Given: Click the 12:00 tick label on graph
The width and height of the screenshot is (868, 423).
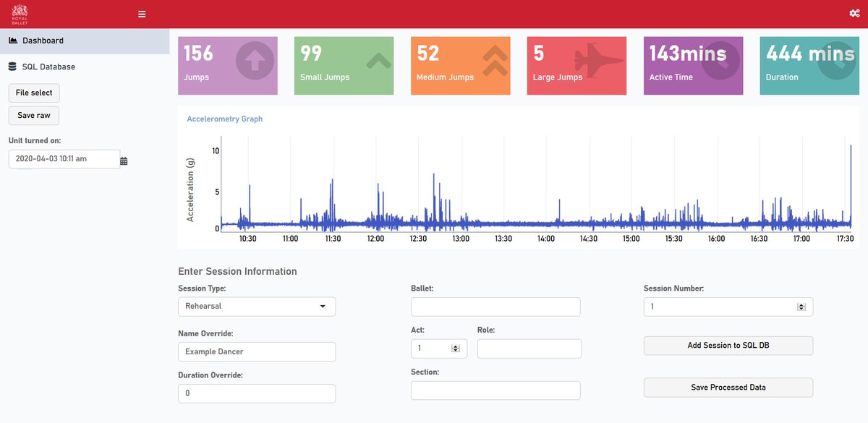Looking at the screenshot, I should pyautogui.click(x=375, y=239).
